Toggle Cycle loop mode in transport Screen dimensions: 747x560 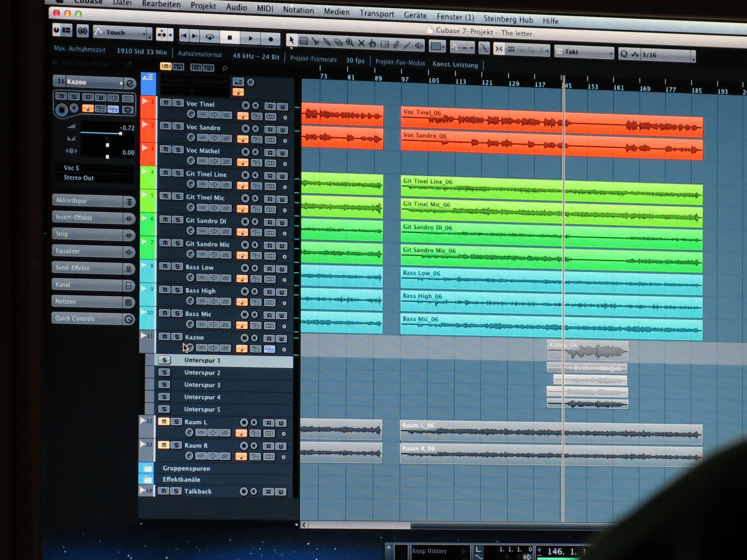click(210, 37)
